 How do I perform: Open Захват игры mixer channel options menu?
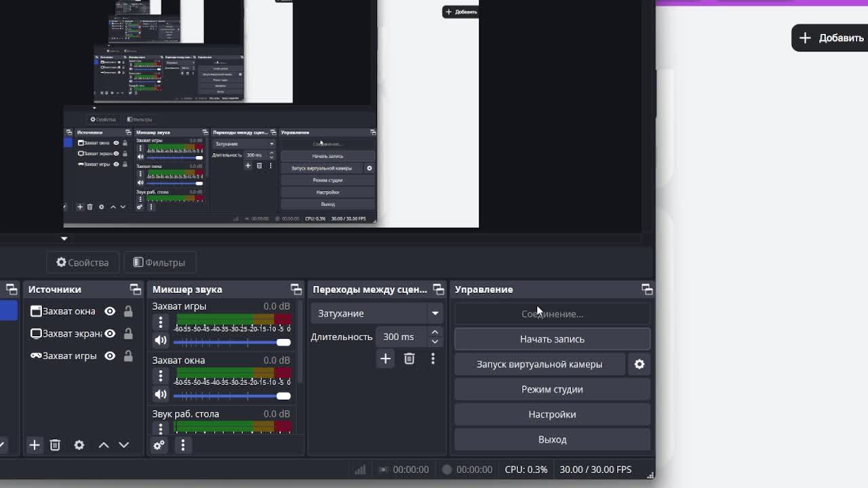161,323
